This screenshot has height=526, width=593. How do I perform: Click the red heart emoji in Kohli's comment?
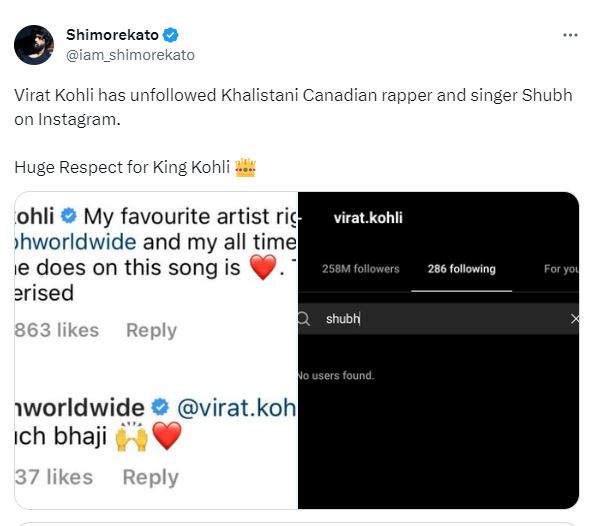click(263, 267)
